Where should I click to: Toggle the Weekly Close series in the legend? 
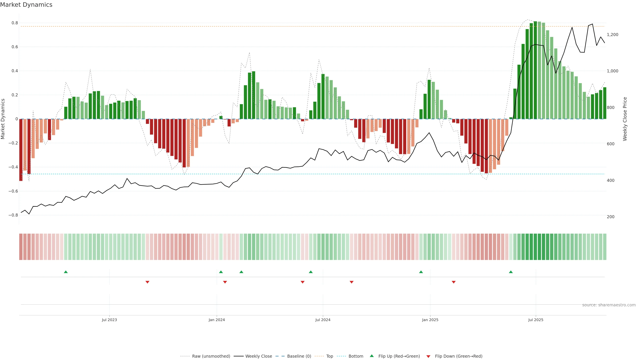(258, 356)
